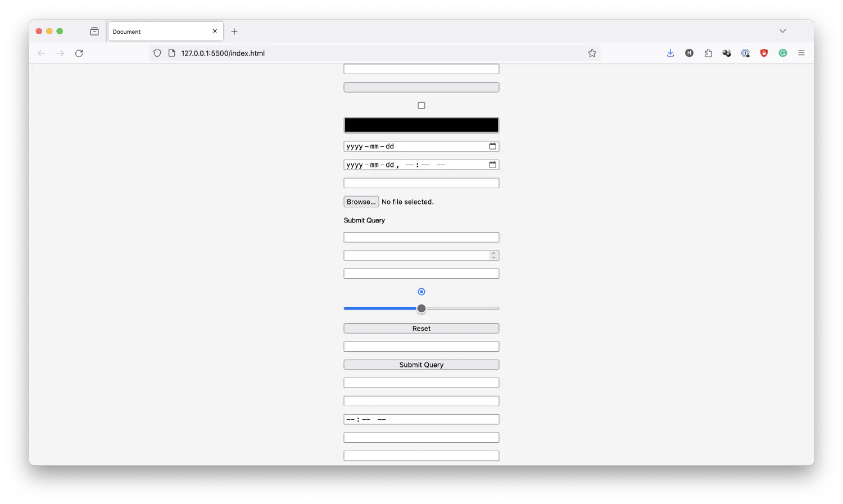Click the page reload icon
The image size is (843, 504).
coord(79,53)
